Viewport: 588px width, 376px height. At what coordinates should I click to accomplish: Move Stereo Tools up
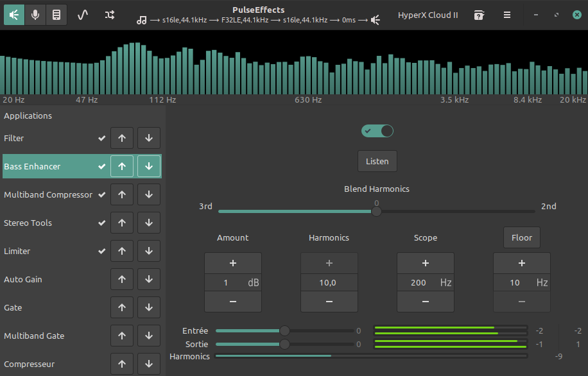pos(122,223)
